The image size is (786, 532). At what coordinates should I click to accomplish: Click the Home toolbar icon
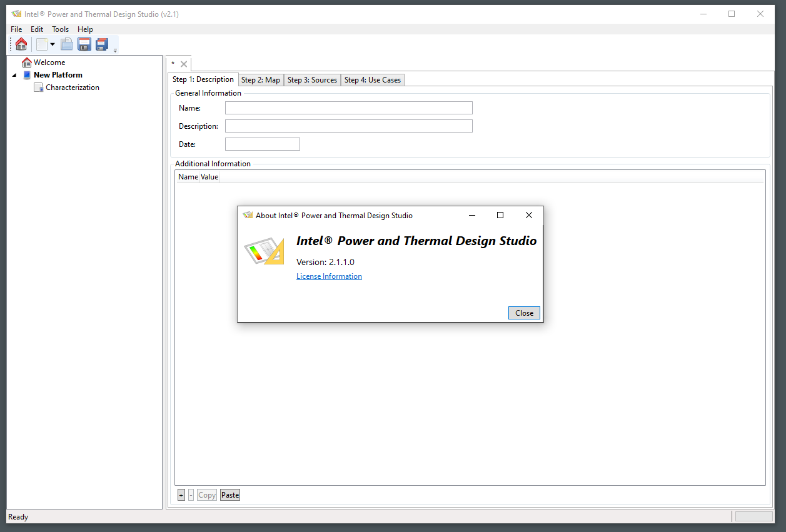tap(21, 44)
